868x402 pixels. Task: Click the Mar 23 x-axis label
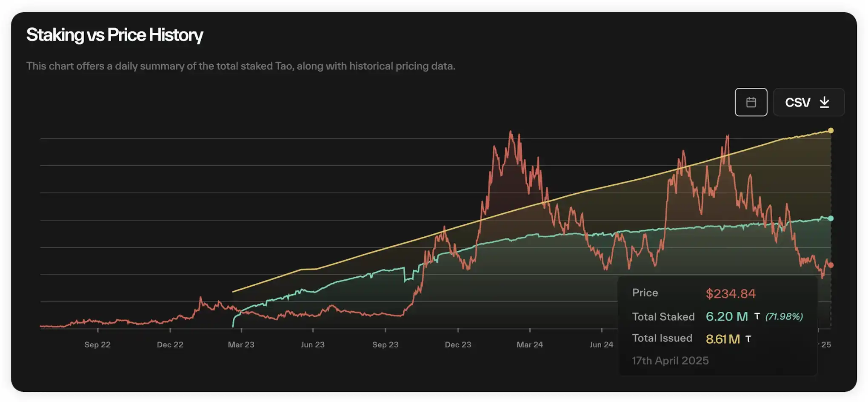click(x=241, y=345)
